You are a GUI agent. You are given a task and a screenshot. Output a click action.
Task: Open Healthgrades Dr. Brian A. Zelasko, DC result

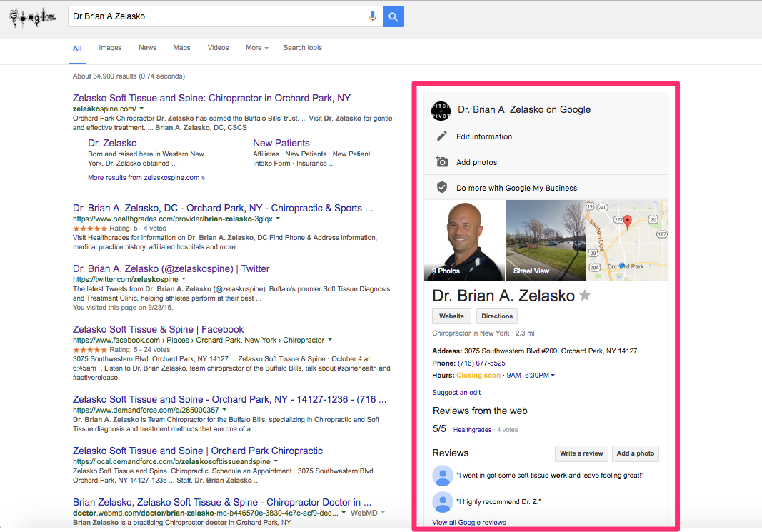pos(223,208)
